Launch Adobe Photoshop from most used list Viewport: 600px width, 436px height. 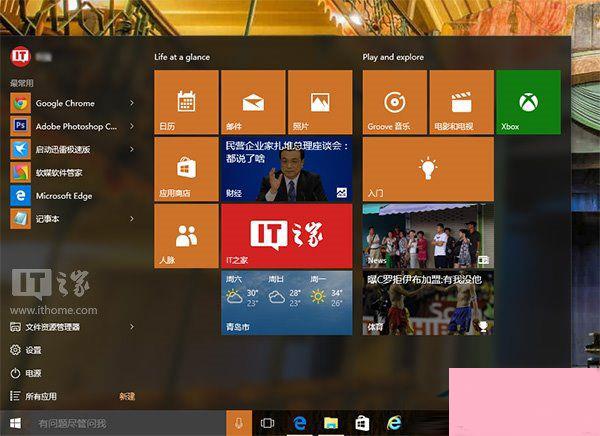[x=72, y=126]
